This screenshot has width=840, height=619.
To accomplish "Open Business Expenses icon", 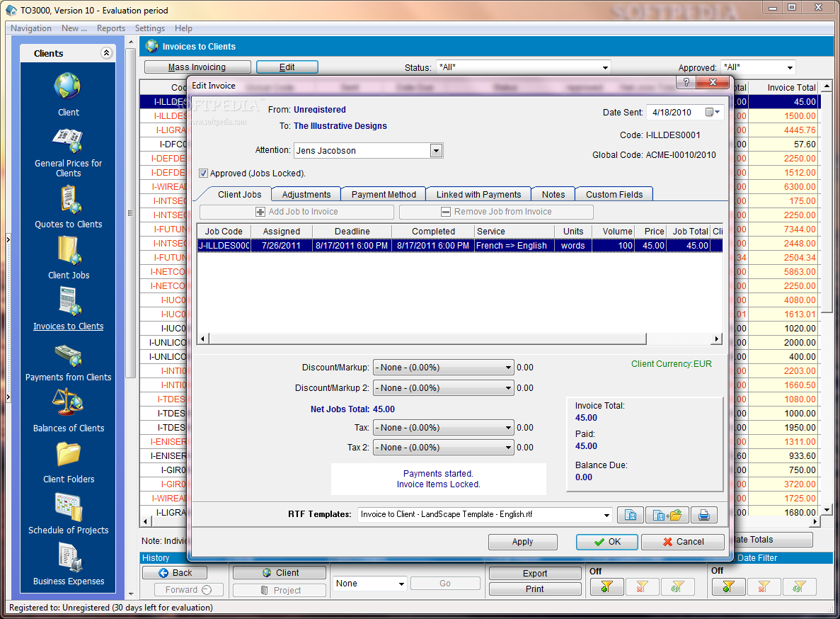I will (x=69, y=557).
